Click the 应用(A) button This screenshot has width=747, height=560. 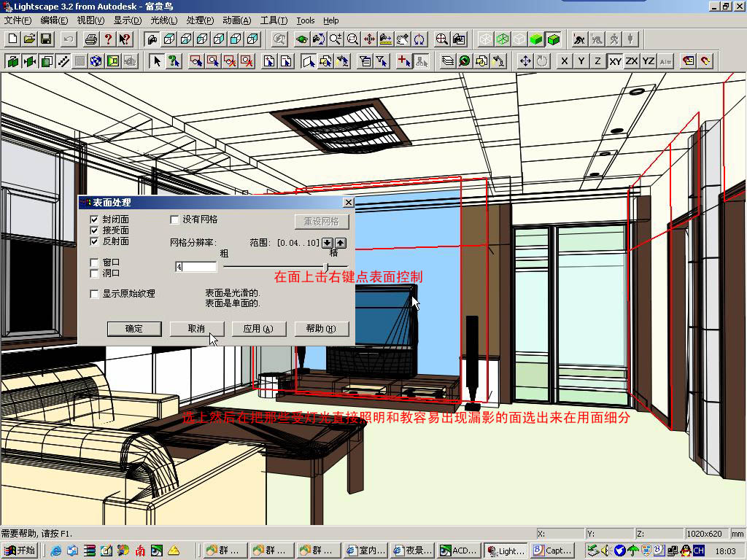pyautogui.click(x=258, y=329)
